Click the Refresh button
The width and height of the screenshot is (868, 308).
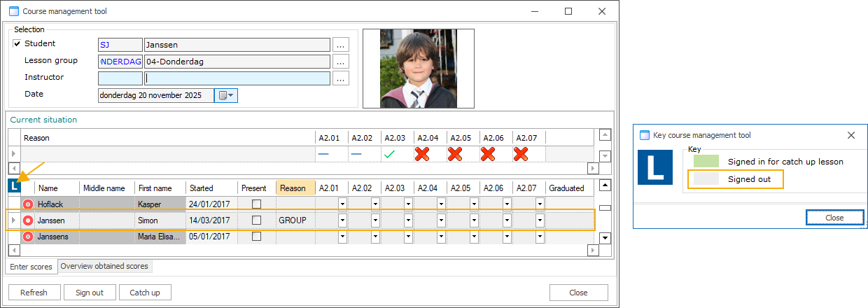click(34, 293)
